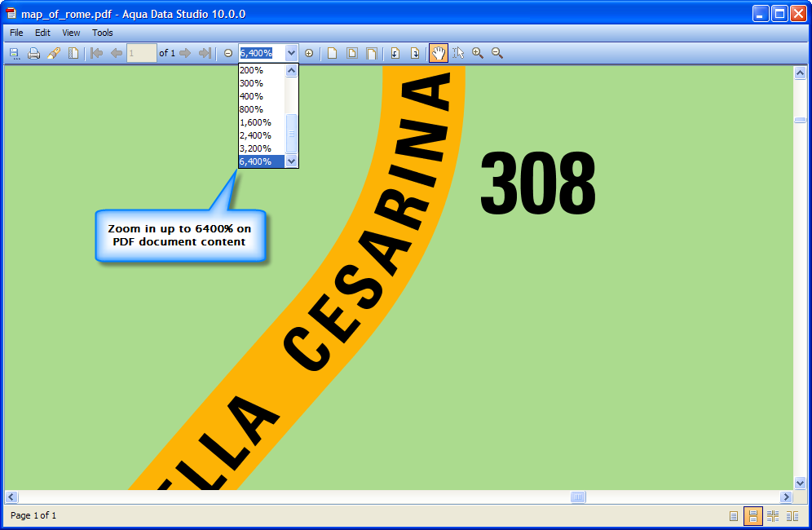Viewport: 812px width, 530px height.
Task: Click the zoom list scroll up arrow
Action: coord(292,70)
